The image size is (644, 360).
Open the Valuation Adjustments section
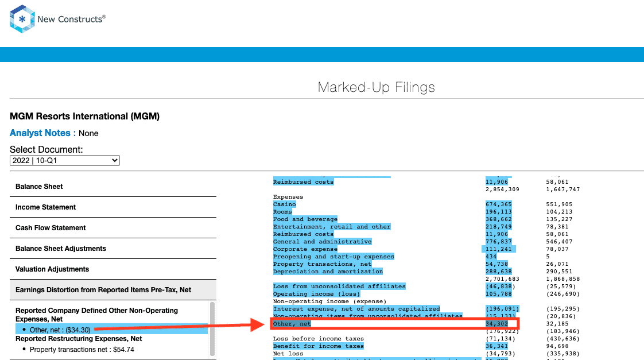point(113,269)
